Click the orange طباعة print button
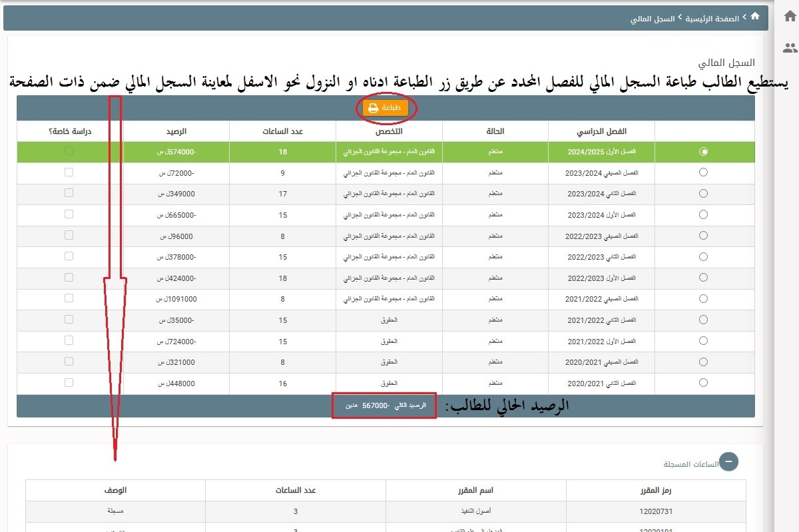Screen dimensions: 799x532 pos(386,108)
